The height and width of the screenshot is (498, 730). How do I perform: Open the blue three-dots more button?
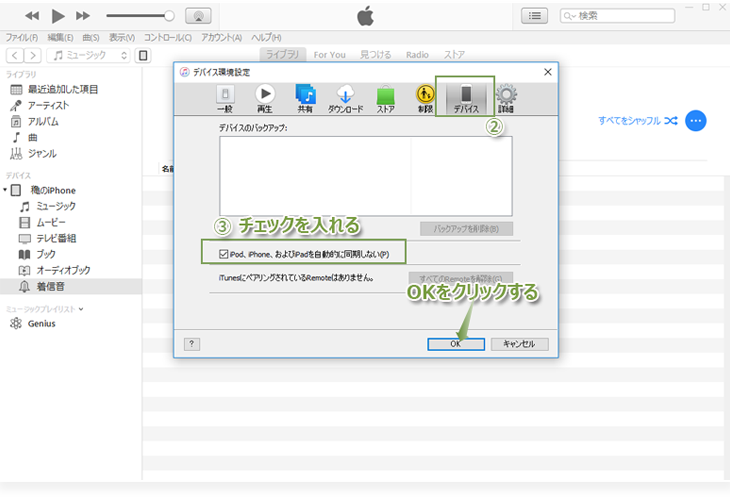tap(696, 121)
